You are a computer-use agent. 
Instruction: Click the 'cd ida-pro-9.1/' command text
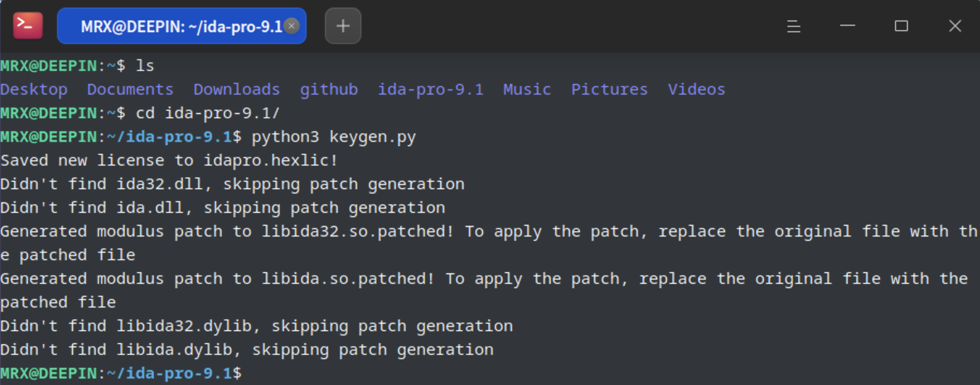[208, 113]
